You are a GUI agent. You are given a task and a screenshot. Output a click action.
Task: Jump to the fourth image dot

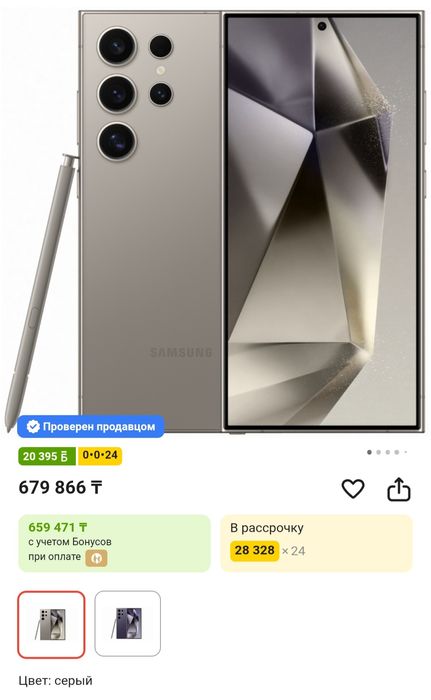tap(397, 452)
